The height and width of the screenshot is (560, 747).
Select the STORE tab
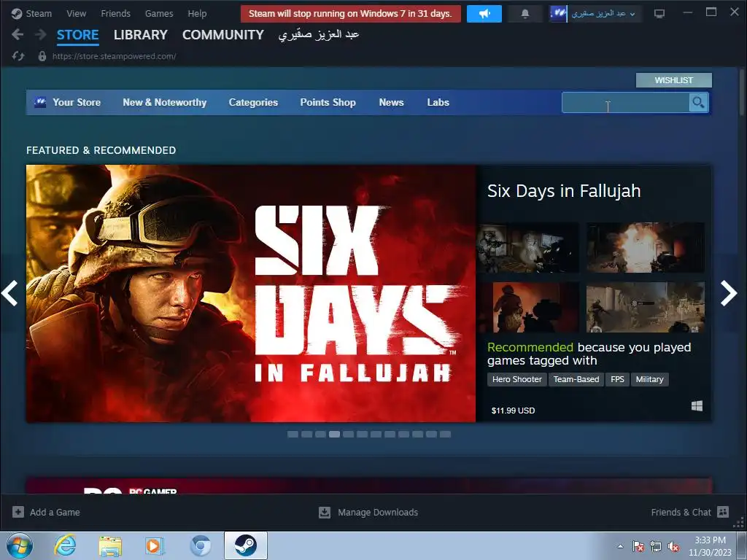(x=77, y=35)
